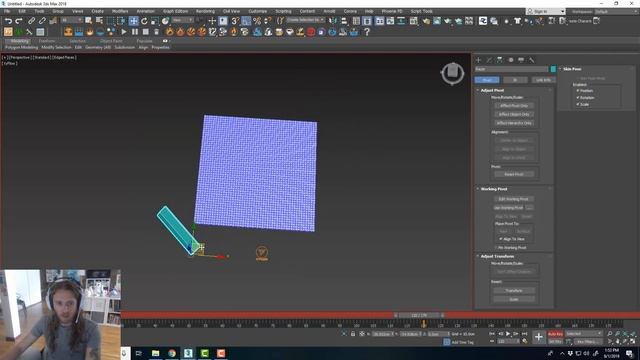The width and height of the screenshot is (640, 360).
Task: Click the Undo arrow icon
Action: point(8,21)
